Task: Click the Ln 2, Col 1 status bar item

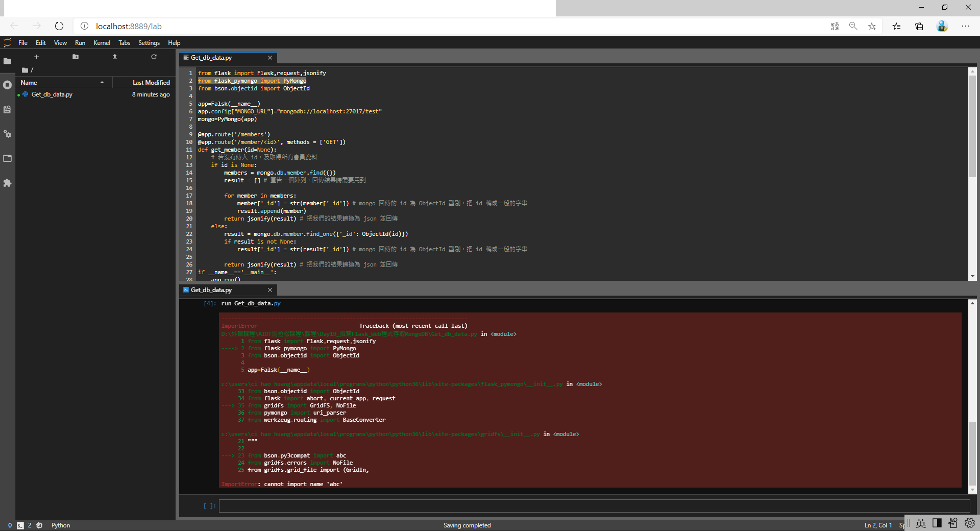Action: [878, 525]
